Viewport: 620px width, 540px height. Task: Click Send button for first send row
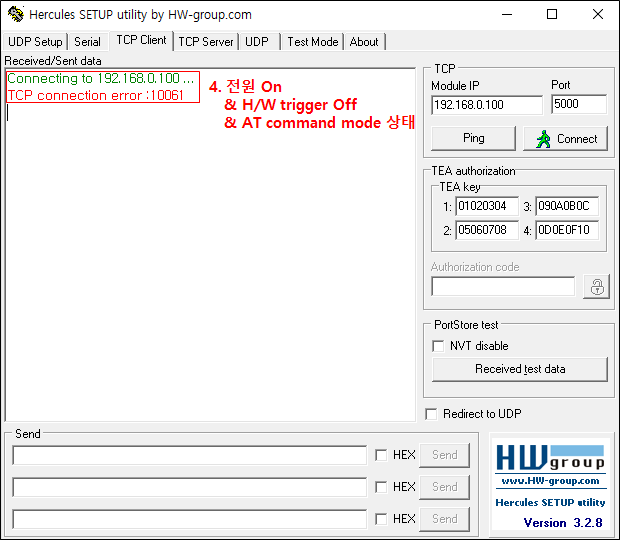pos(444,455)
